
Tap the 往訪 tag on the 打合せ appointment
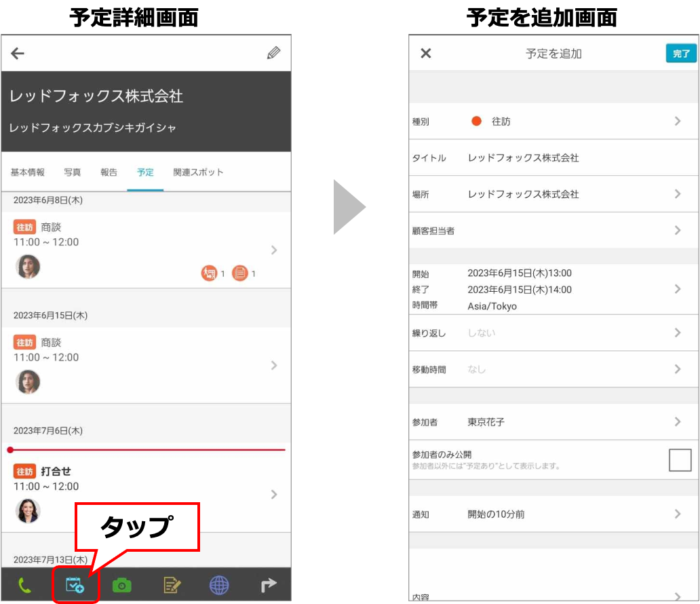point(24,471)
